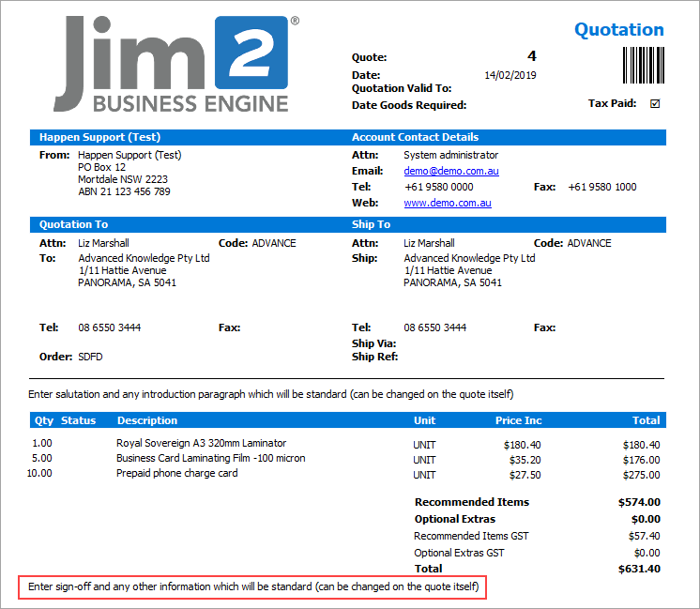Click the Jim2 Business Engine logo

click(176, 64)
